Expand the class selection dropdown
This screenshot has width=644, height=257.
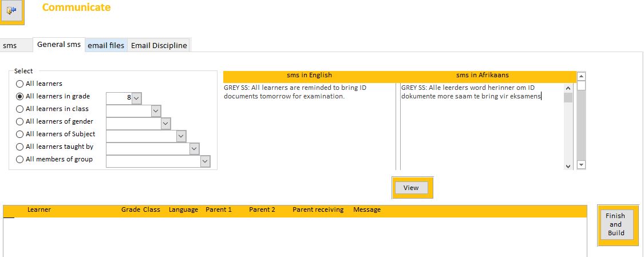[156, 111]
